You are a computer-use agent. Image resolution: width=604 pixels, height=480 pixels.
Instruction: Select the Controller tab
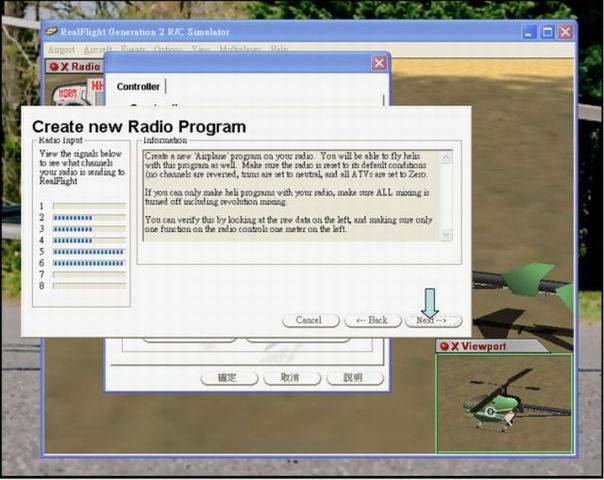138,87
